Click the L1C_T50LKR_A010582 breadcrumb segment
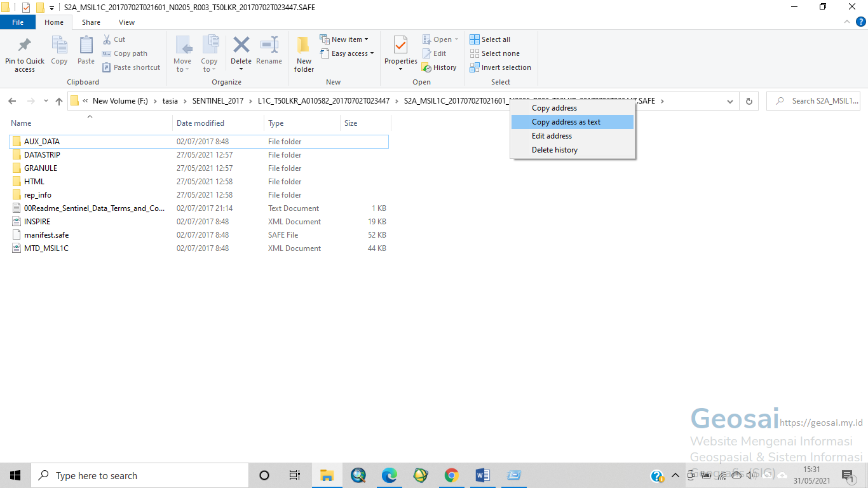The height and width of the screenshot is (488, 868). click(x=323, y=101)
